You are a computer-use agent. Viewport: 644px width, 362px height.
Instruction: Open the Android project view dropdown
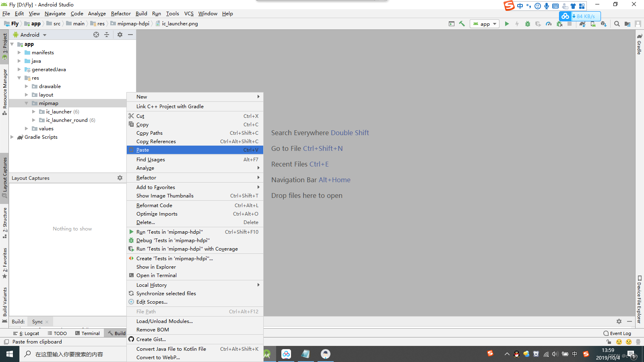(x=30, y=35)
